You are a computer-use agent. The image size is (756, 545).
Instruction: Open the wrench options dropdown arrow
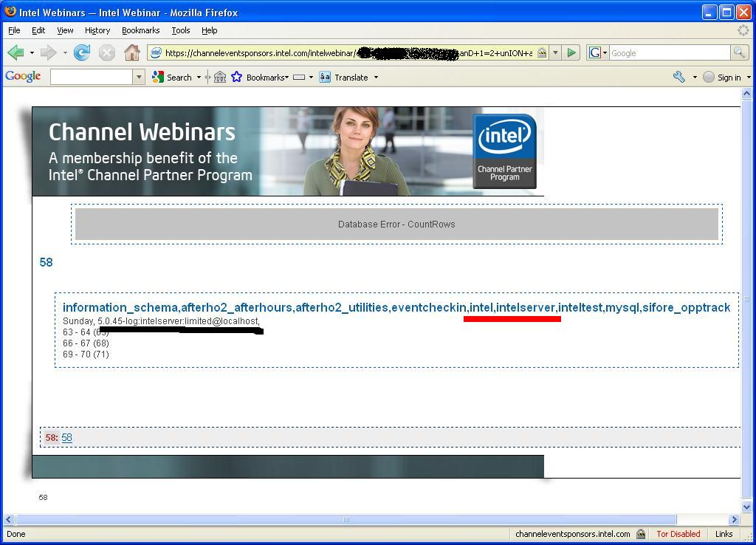695,77
